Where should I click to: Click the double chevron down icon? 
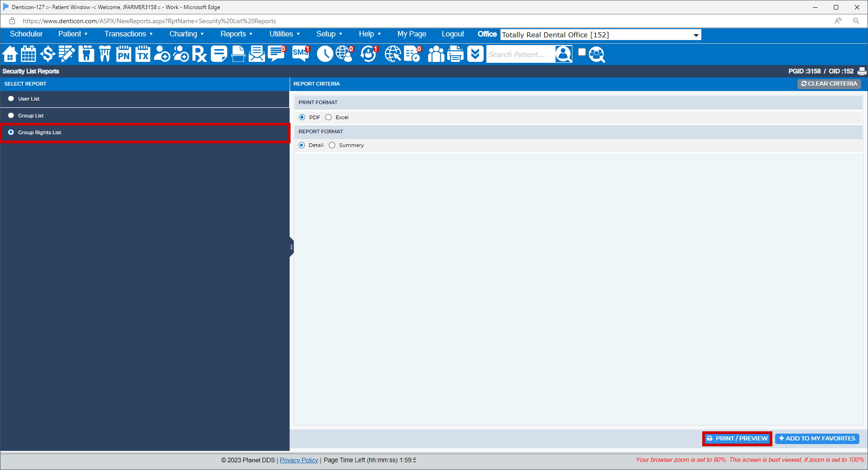tap(475, 54)
